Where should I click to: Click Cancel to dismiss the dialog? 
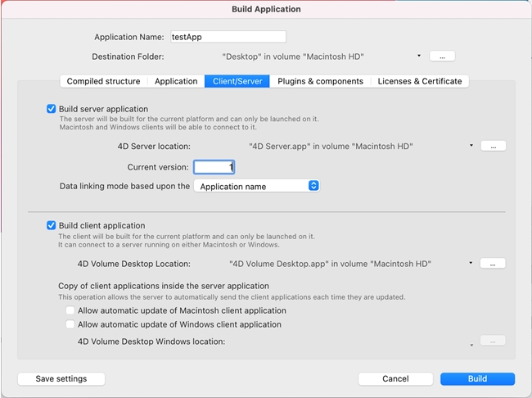point(395,379)
